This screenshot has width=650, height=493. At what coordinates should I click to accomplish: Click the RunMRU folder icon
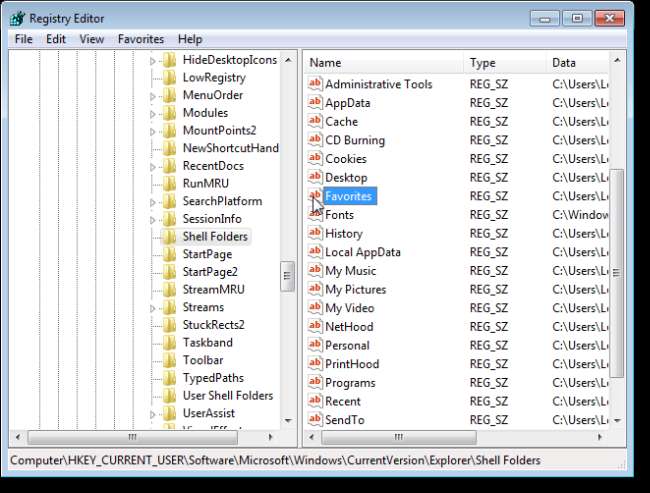(x=169, y=183)
